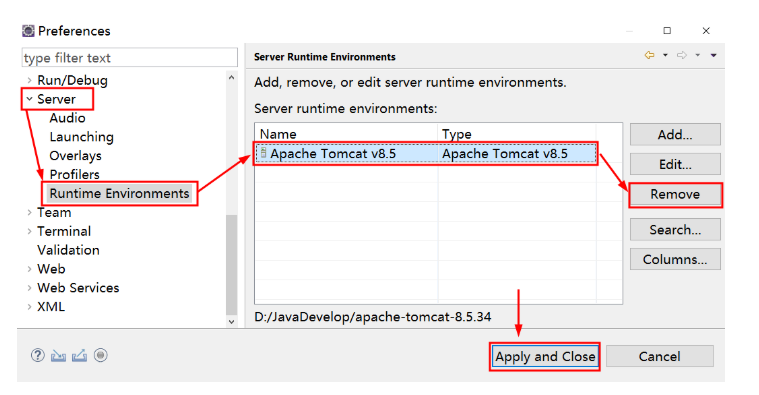Remove the selected server runtime
This screenshot has width=759, height=395.
(x=675, y=195)
